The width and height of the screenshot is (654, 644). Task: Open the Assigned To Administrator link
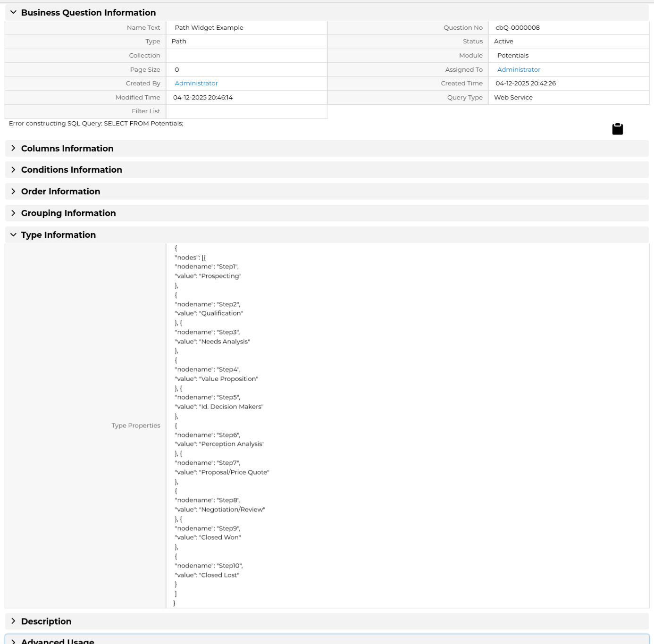(x=519, y=69)
